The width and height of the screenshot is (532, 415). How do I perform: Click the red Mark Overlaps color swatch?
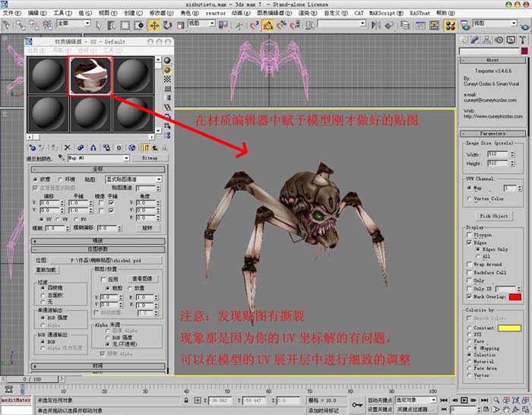click(x=515, y=297)
